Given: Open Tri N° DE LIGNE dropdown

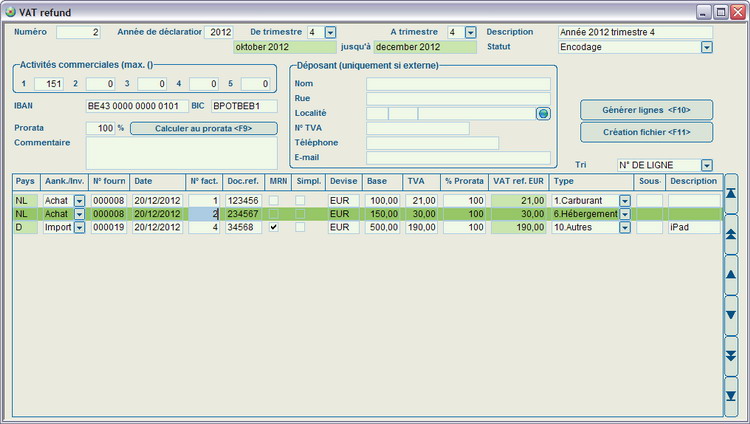Looking at the screenshot, I should tap(707, 165).
